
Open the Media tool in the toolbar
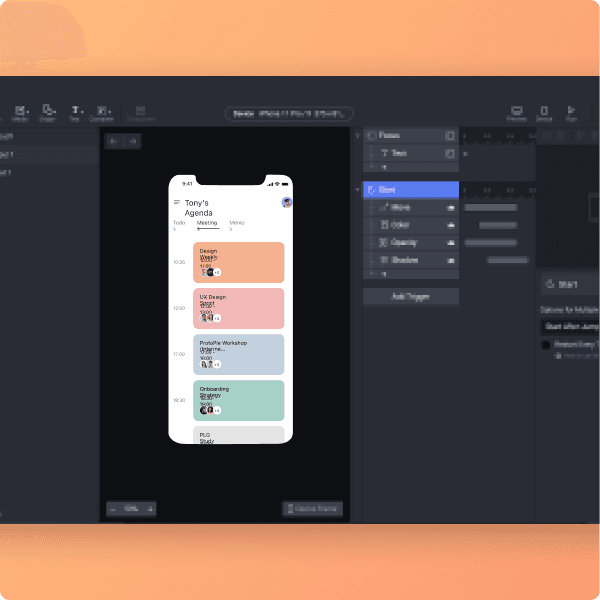coord(20,114)
